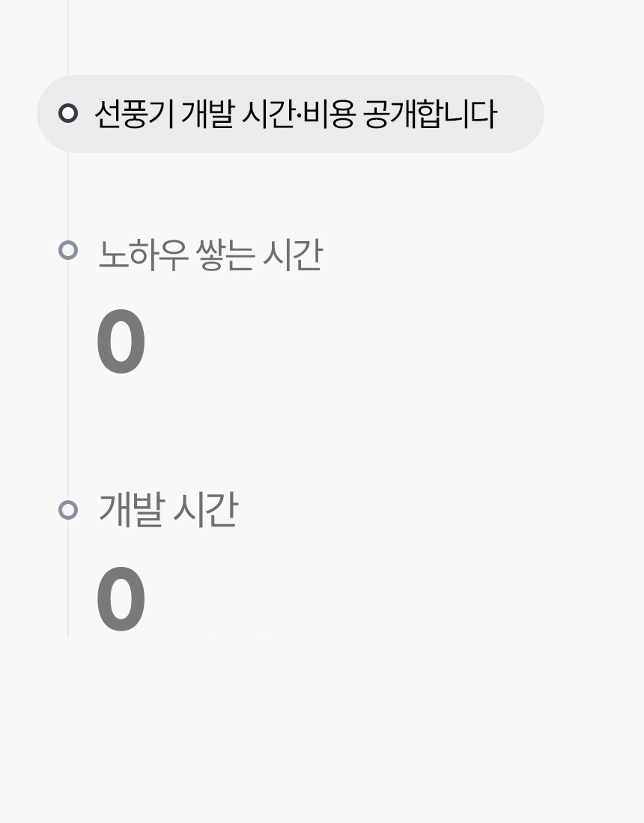Click the word 공개합니다 in the headline

click(430, 115)
